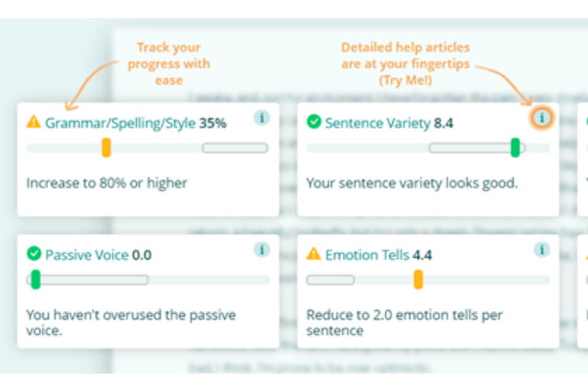
Task: Click orange slider handle on Grammar/Spelling/Style bar
Action: (107, 147)
